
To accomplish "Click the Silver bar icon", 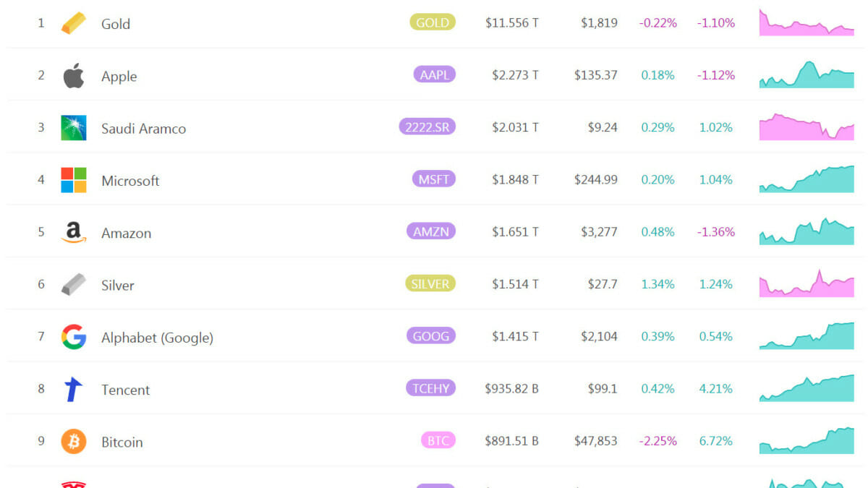I will tap(73, 284).
